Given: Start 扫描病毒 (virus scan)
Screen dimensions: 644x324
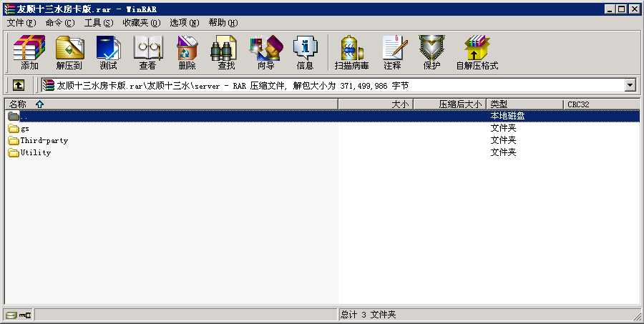Looking at the screenshot, I should pos(351,52).
